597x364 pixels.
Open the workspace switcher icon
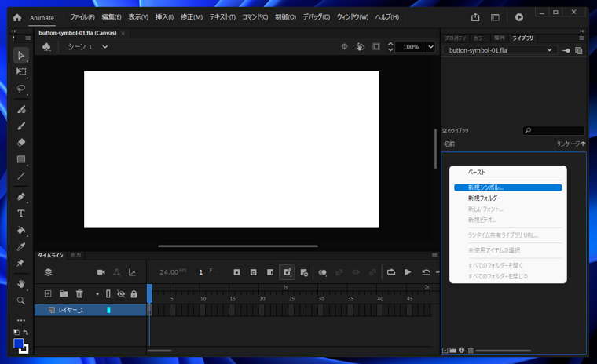tap(495, 17)
